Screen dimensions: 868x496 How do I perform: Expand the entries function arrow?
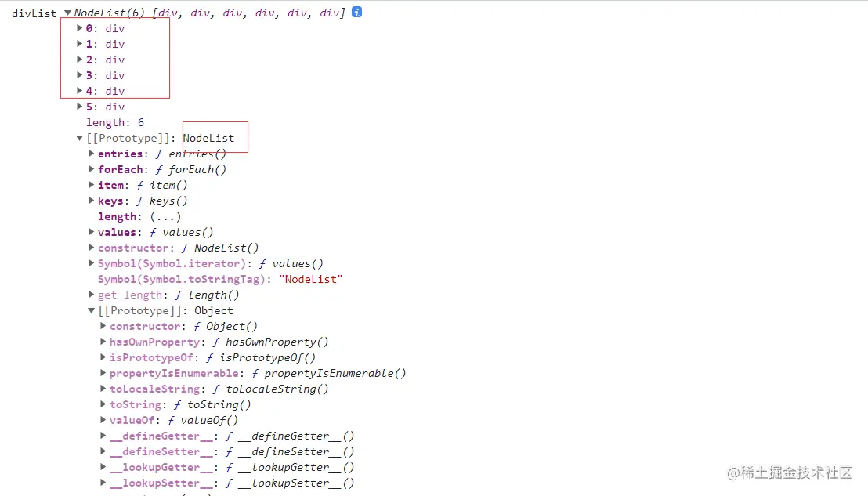point(92,154)
